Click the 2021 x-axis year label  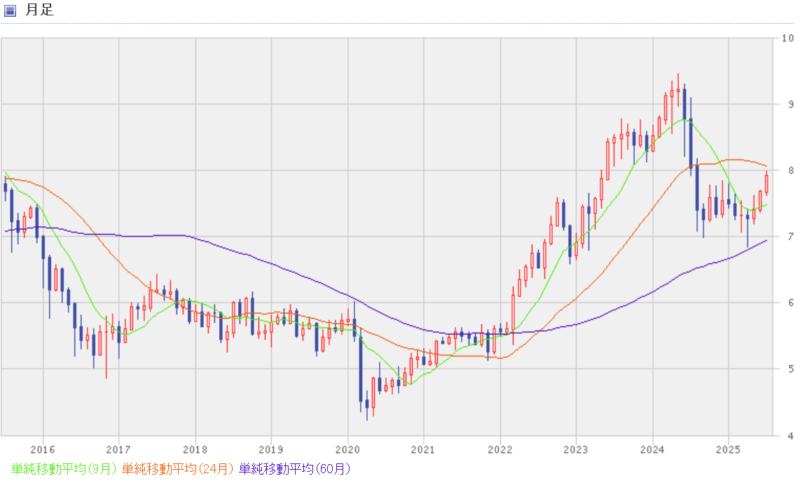point(423,450)
